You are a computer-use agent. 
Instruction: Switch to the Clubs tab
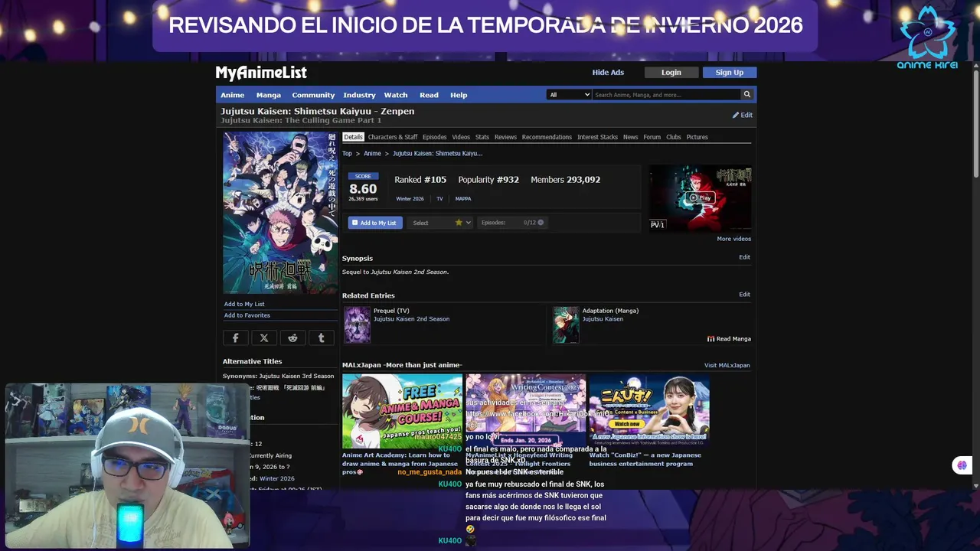[674, 137]
